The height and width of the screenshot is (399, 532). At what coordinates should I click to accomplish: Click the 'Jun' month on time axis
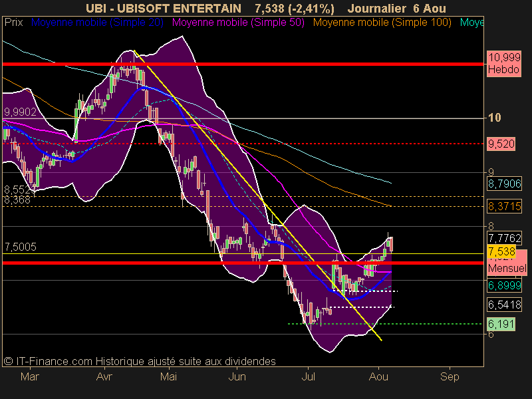click(x=237, y=376)
